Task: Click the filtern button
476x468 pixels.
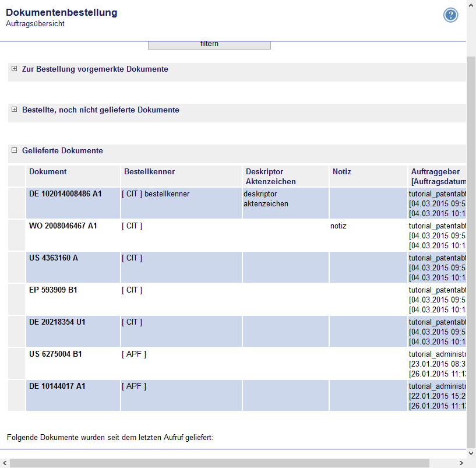Action: point(209,45)
